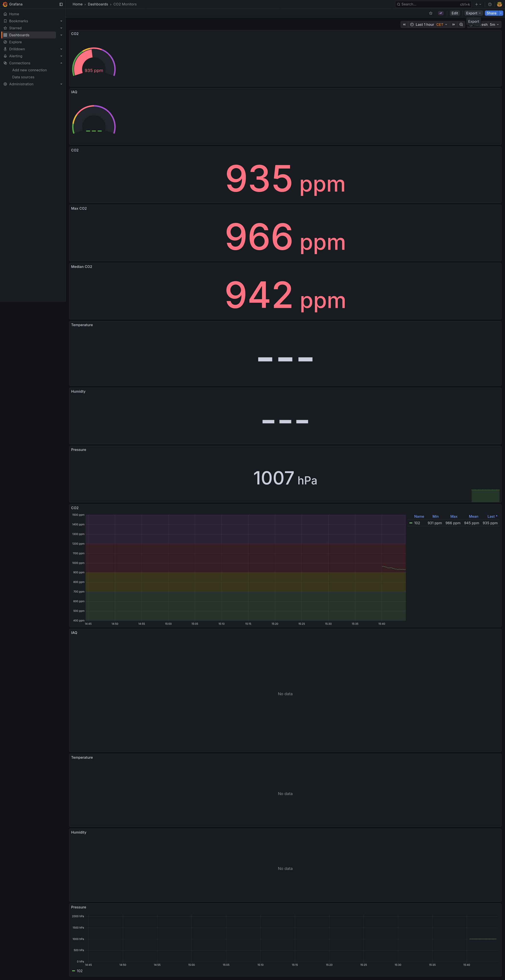Click the Dashboards breadcrumb link
505x980 pixels.
pyautogui.click(x=98, y=4)
